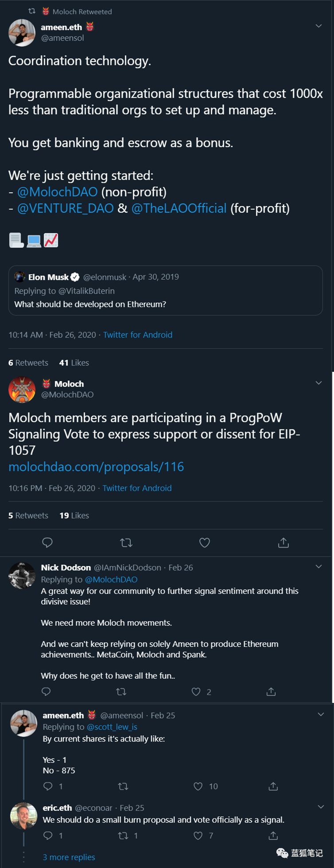This screenshot has height=868, width=334.
Task: Click the @TheLAOOfficial mention
Action: [x=179, y=208]
